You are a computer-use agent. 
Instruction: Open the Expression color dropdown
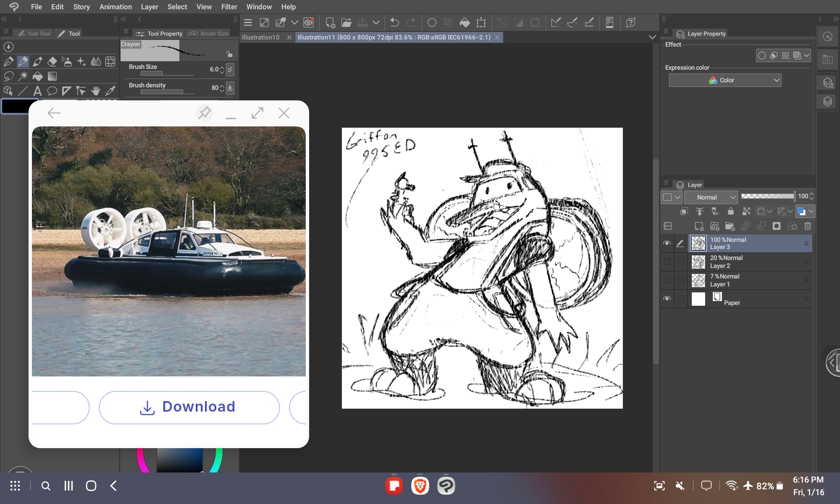coord(725,80)
